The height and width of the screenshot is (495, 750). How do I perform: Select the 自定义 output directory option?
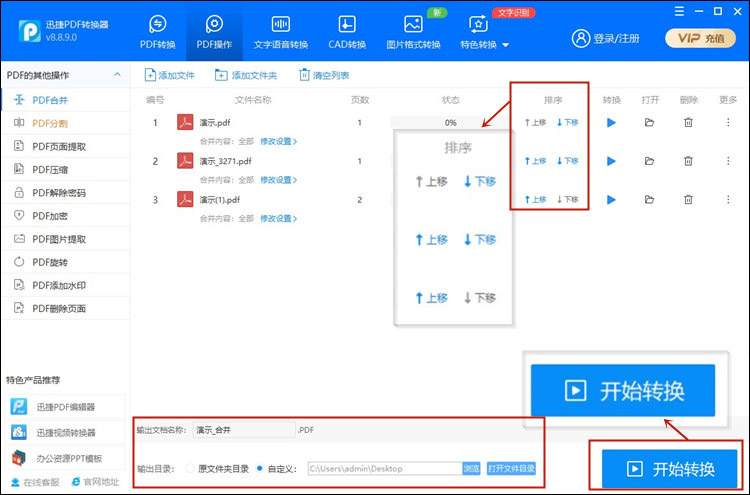(261, 468)
